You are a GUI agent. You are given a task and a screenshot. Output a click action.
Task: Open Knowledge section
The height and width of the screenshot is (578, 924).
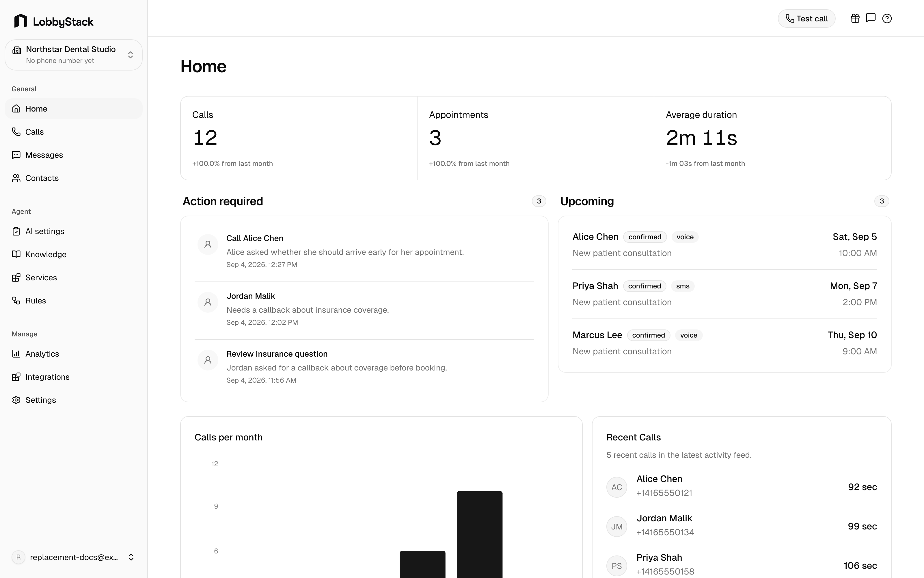tap(73, 254)
